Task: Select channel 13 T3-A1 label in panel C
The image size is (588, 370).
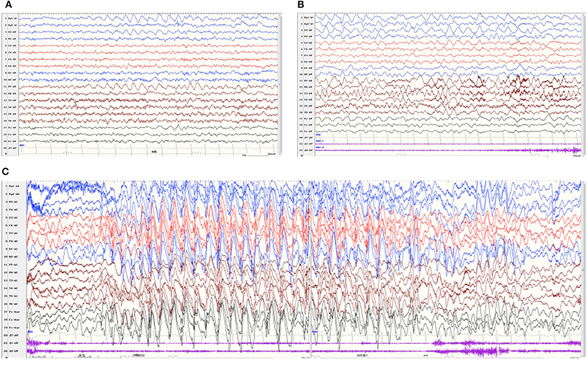Action: (14, 280)
